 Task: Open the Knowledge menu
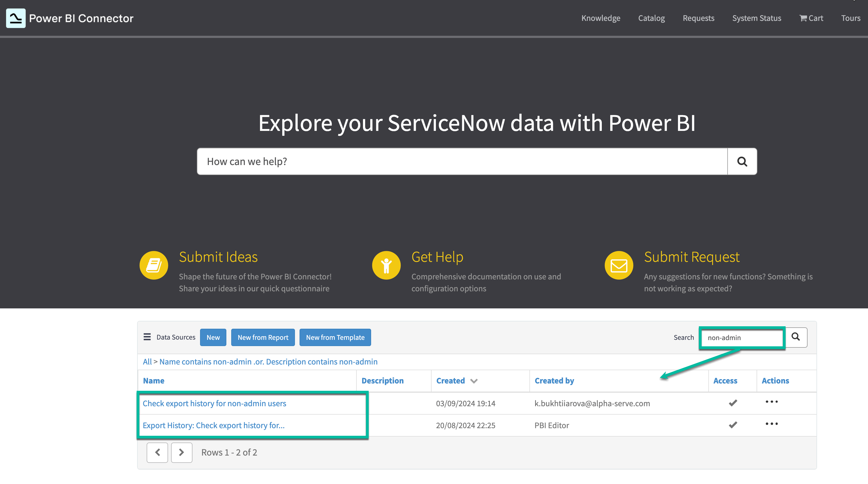pos(601,18)
